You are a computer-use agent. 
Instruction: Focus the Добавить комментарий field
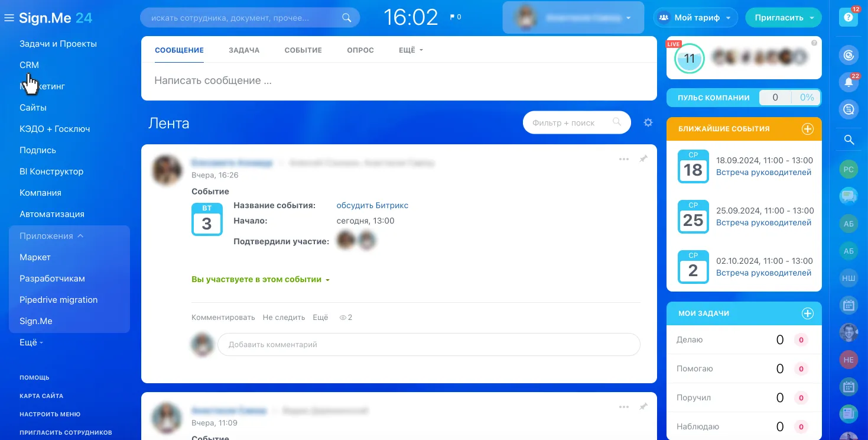coord(428,344)
